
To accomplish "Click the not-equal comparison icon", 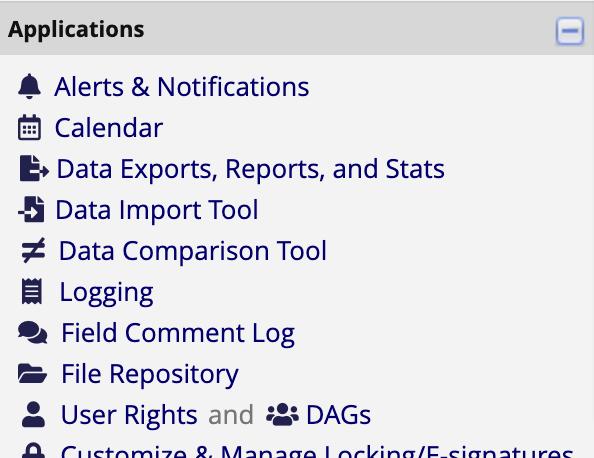I will (x=33, y=250).
